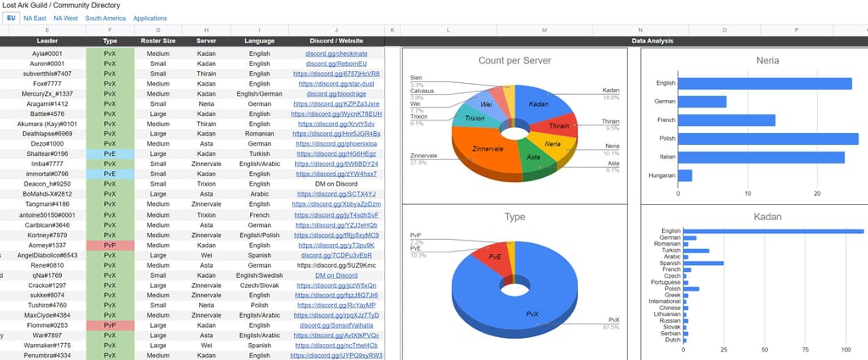Click the Polish bar in Neria chart

tap(768, 139)
